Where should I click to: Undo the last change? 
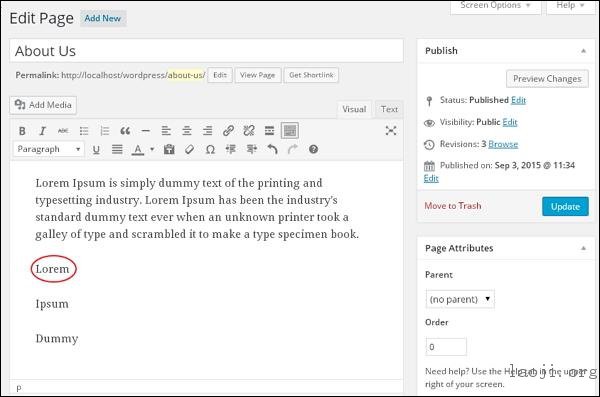point(272,149)
